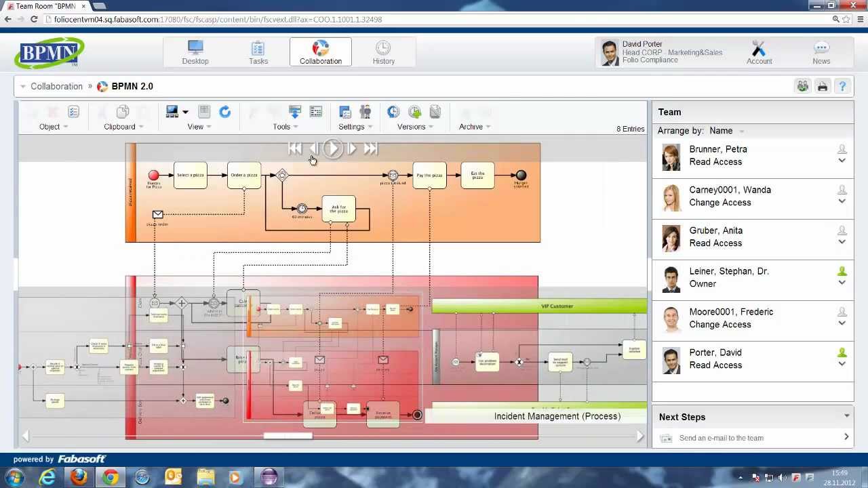Click the thumbnail strip's left arrow

coord(26,436)
